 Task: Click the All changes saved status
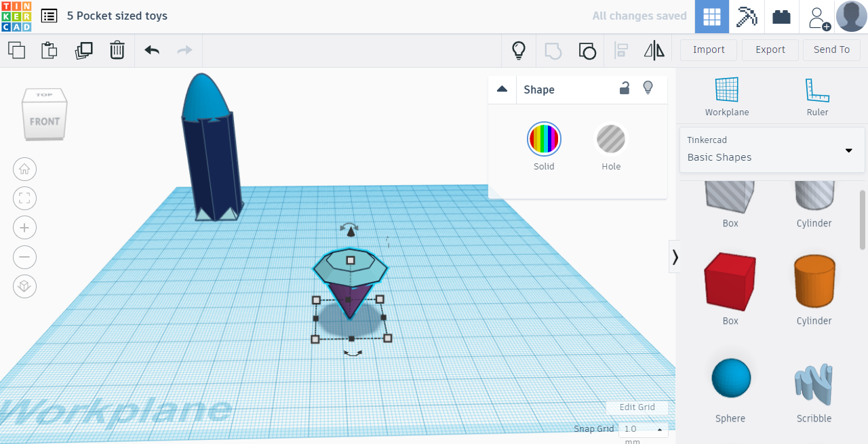click(639, 16)
